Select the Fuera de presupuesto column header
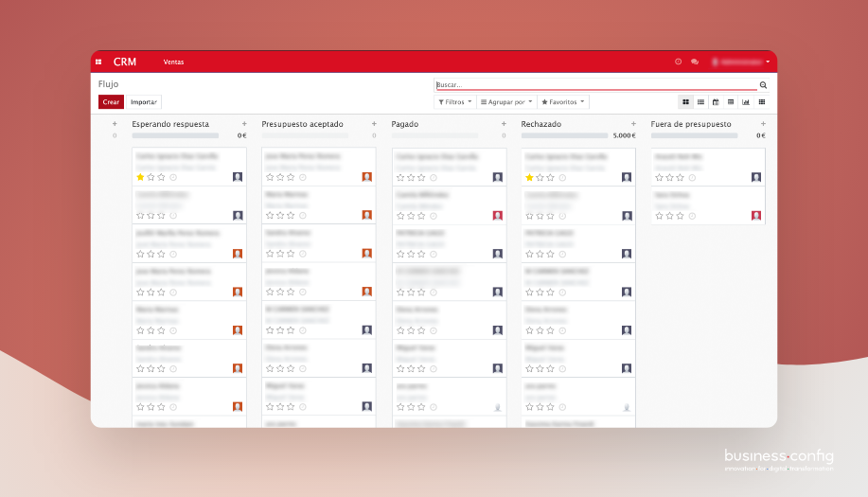 pyautogui.click(x=691, y=124)
